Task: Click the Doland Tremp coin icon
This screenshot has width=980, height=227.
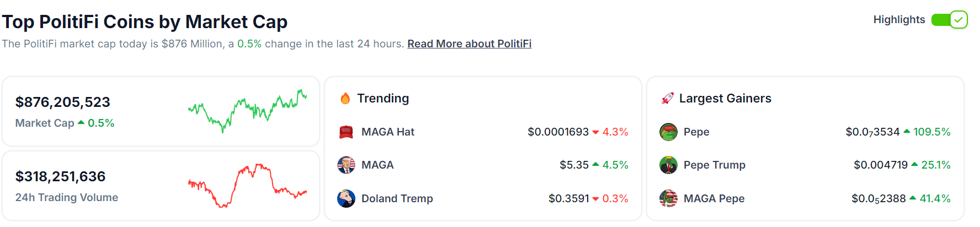Action: point(346,198)
